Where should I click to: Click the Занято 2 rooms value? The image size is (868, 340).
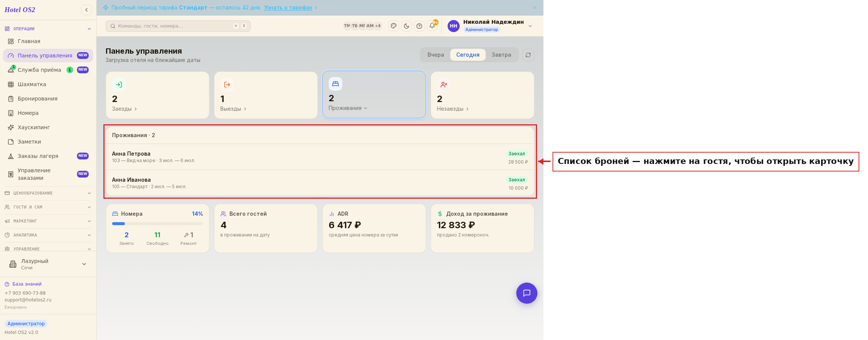pos(126,235)
